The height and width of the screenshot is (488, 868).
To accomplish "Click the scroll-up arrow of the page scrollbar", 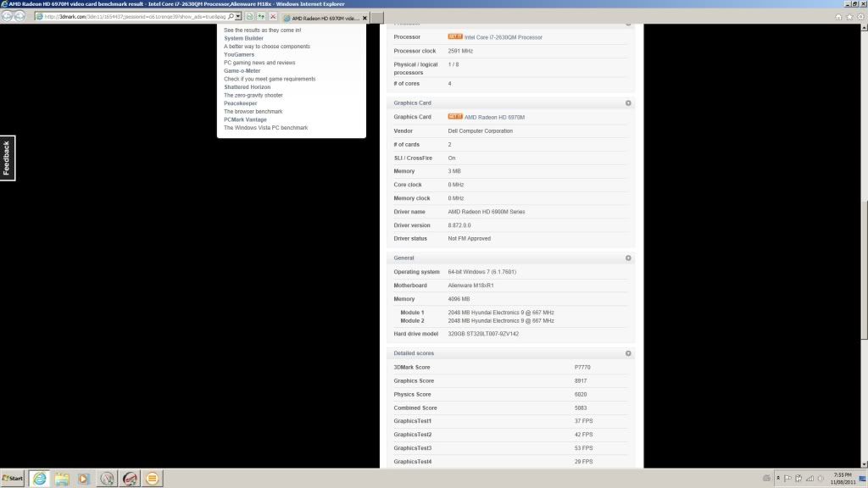I will pos(864,28).
